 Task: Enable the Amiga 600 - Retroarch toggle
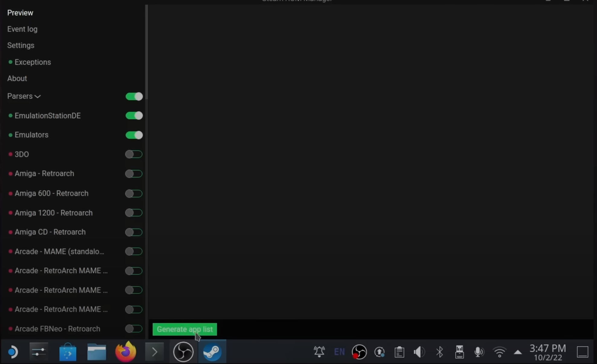[134, 193]
